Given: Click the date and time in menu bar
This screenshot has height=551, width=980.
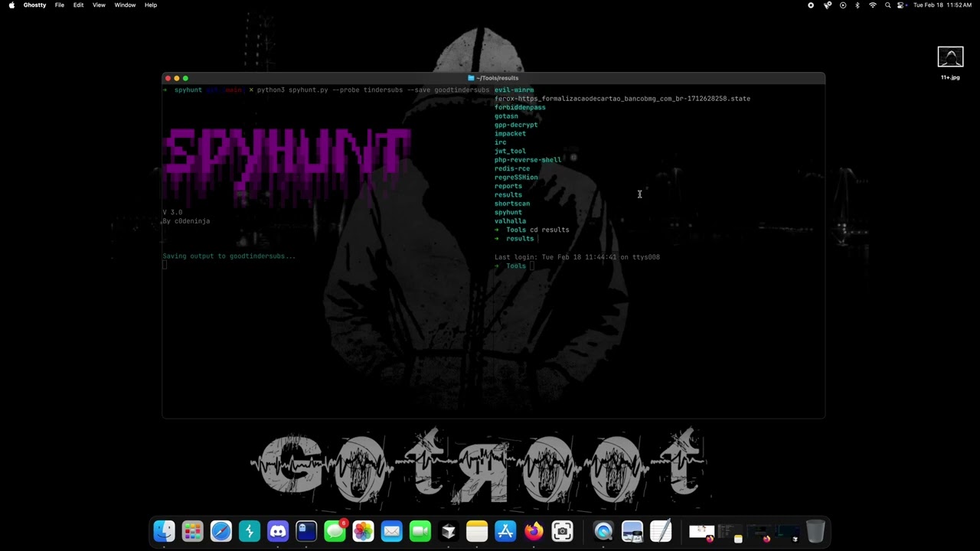Looking at the screenshot, I should click(x=942, y=5).
